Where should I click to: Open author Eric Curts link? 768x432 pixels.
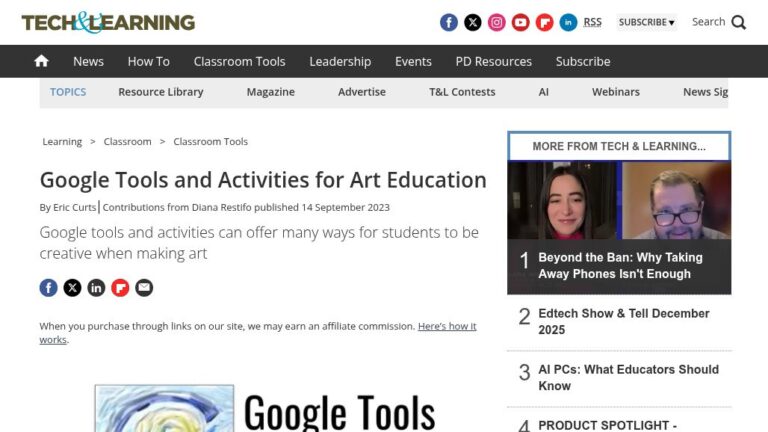coord(74,207)
